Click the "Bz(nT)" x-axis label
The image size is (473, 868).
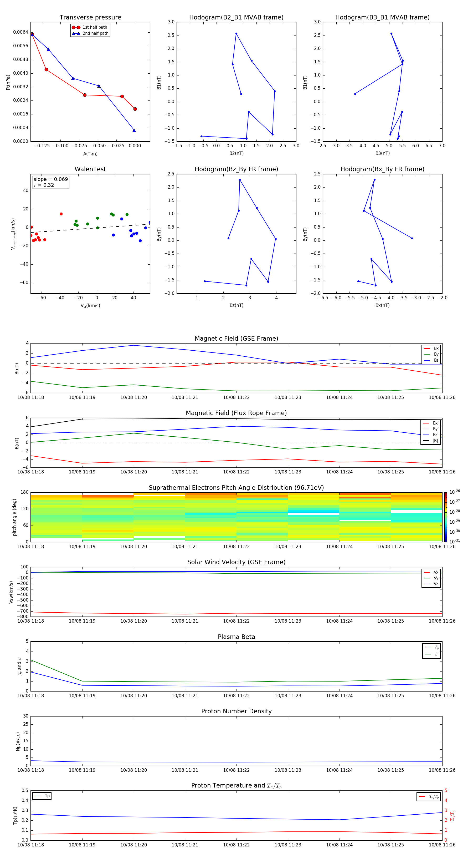[236, 305]
